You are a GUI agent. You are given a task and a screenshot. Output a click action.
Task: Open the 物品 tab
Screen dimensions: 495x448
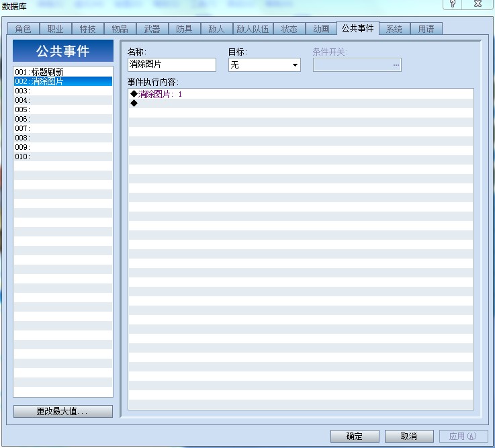[120, 29]
